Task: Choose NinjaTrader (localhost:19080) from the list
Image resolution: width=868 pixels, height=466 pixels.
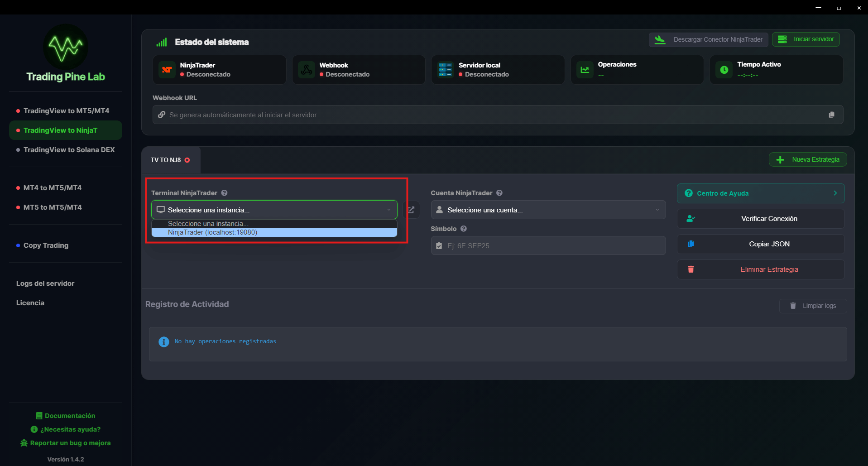Action: click(274, 232)
